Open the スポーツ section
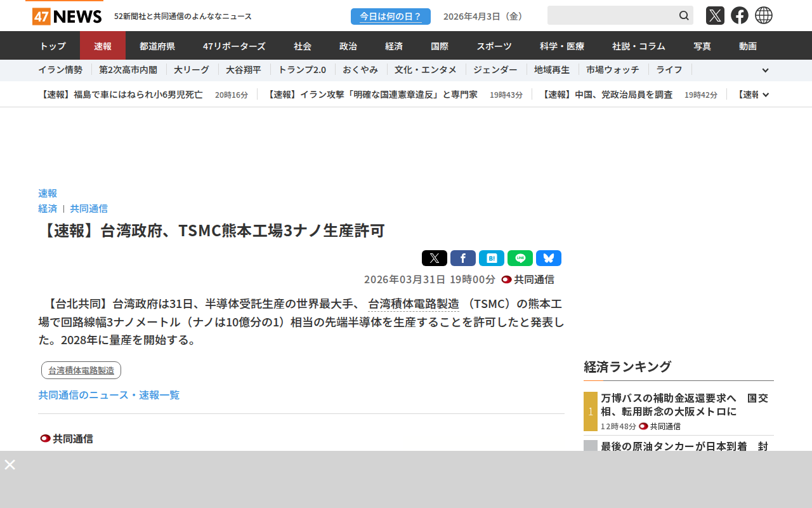Screen dimensions: 812x508 (494, 46)
